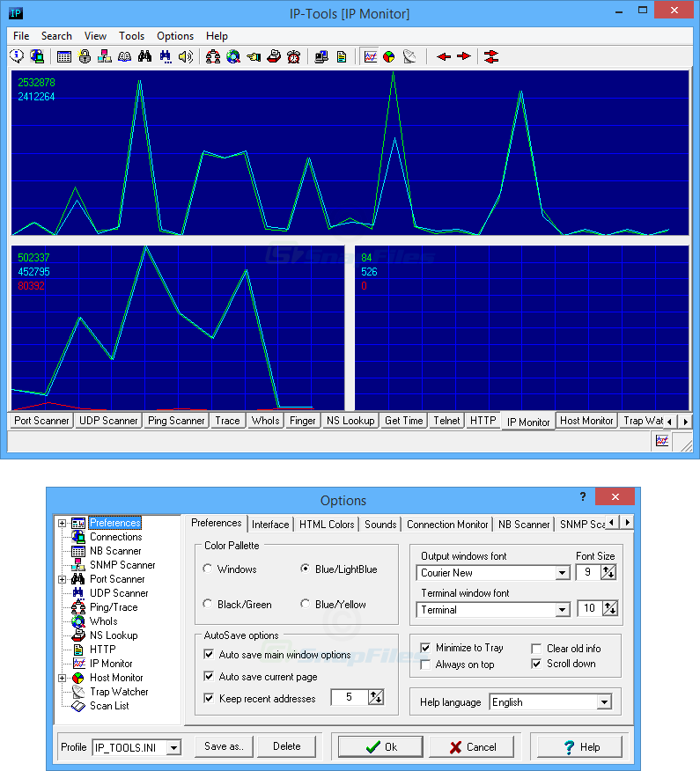Open the Profile IP_TOOLS.INI dropdown
The height and width of the screenshot is (771, 700).
coord(173,748)
